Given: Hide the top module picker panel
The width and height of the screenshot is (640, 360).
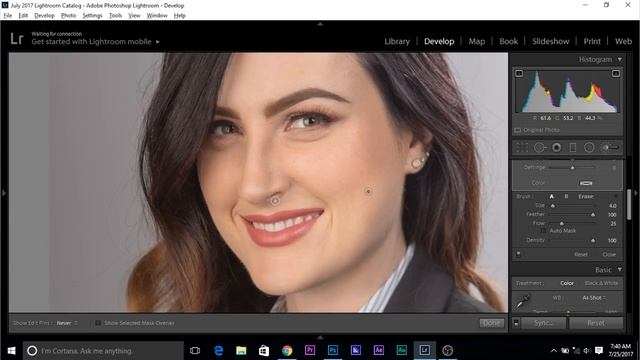Looking at the screenshot, I should click(x=320, y=24).
